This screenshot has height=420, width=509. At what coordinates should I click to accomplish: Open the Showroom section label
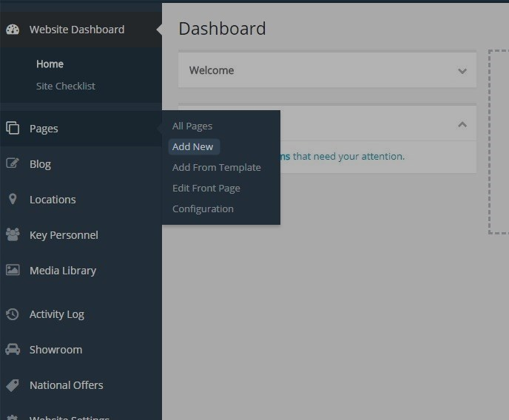pos(55,350)
